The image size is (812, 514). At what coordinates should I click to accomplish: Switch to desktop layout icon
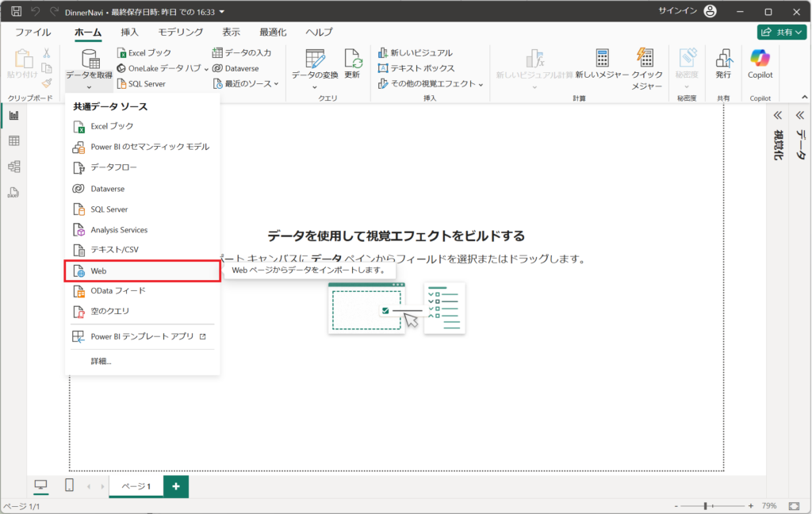point(40,485)
